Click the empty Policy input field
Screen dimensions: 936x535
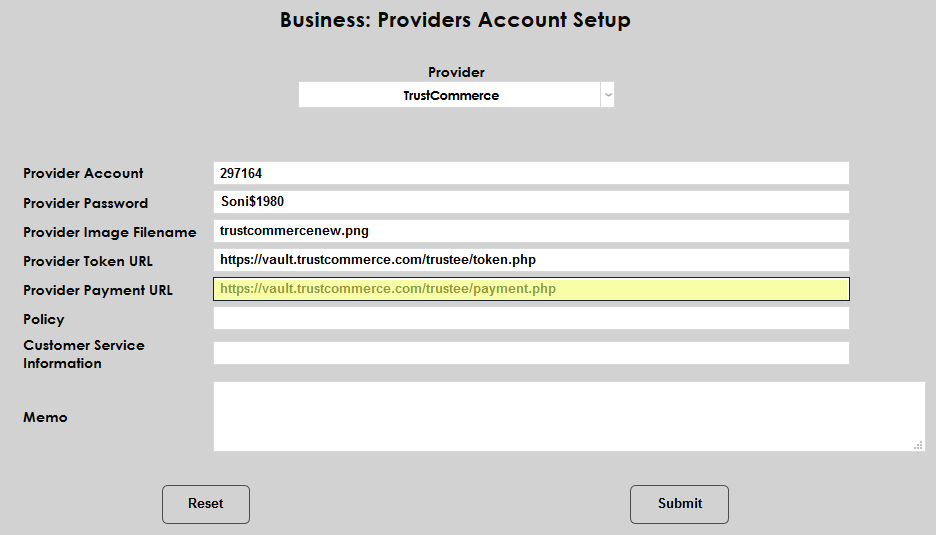(531, 318)
